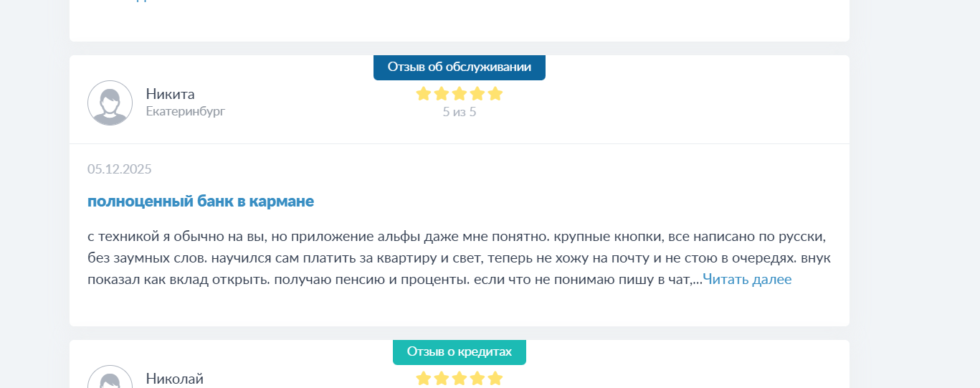The image size is (980, 388).
Task: Click last star in Николай's rating
Action: click(x=495, y=379)
